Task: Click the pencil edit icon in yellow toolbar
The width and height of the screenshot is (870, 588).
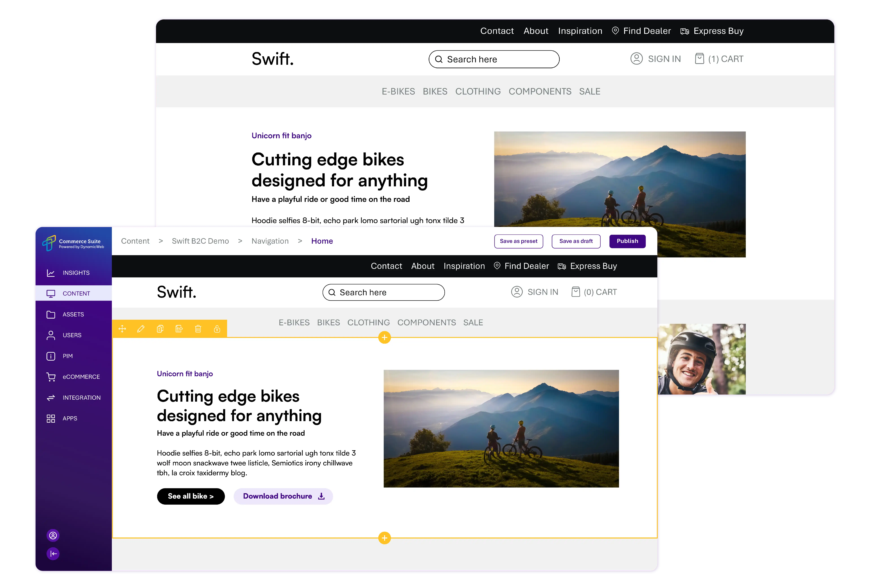Action: pos(141,329)
